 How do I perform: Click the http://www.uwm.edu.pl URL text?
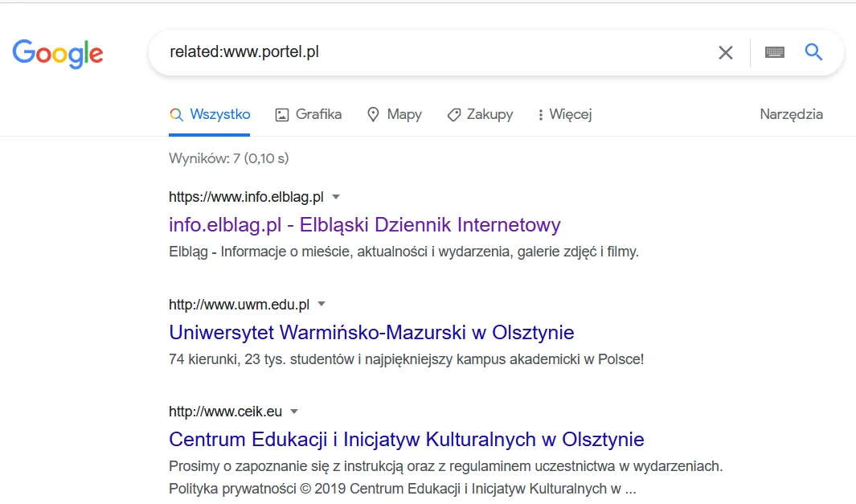239,304
